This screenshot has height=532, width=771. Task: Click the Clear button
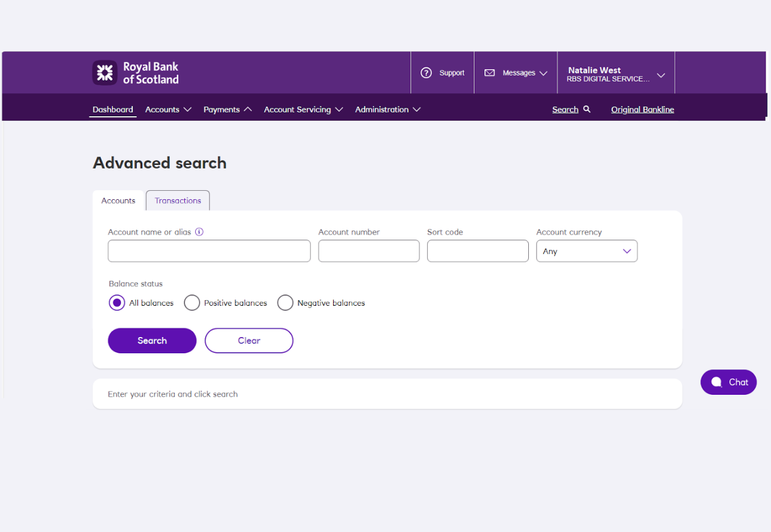249,341
